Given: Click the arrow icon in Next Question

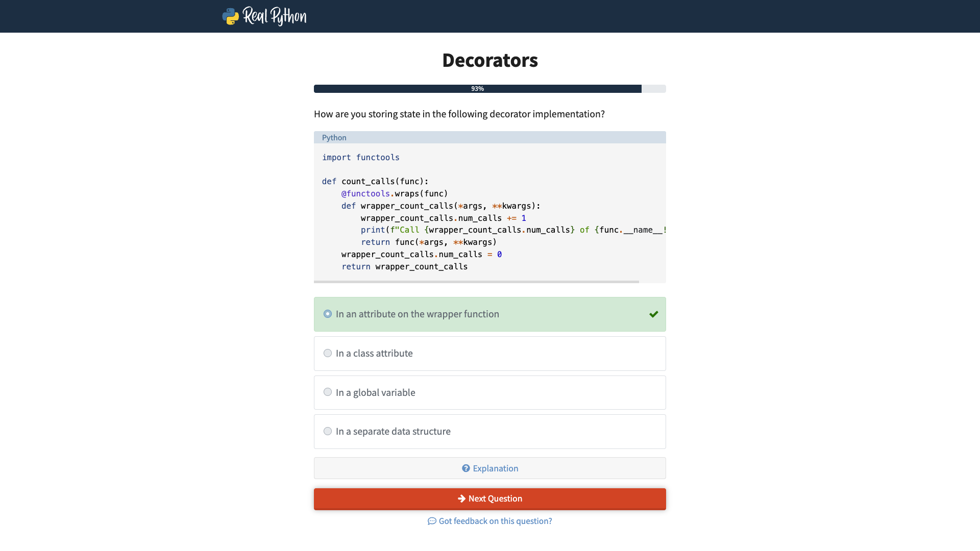Looking at the screenshot, I should tap(461, 498).
